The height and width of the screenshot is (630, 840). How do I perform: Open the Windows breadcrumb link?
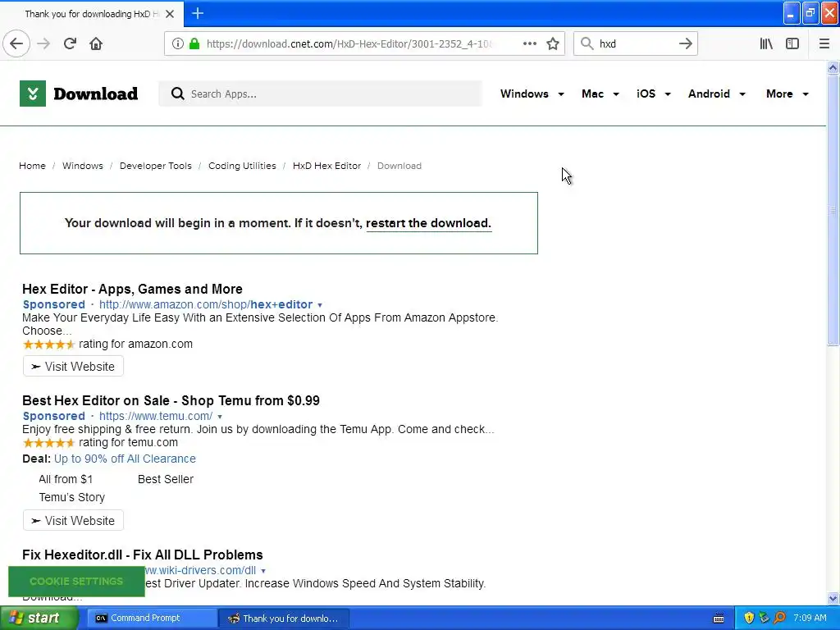83,166
